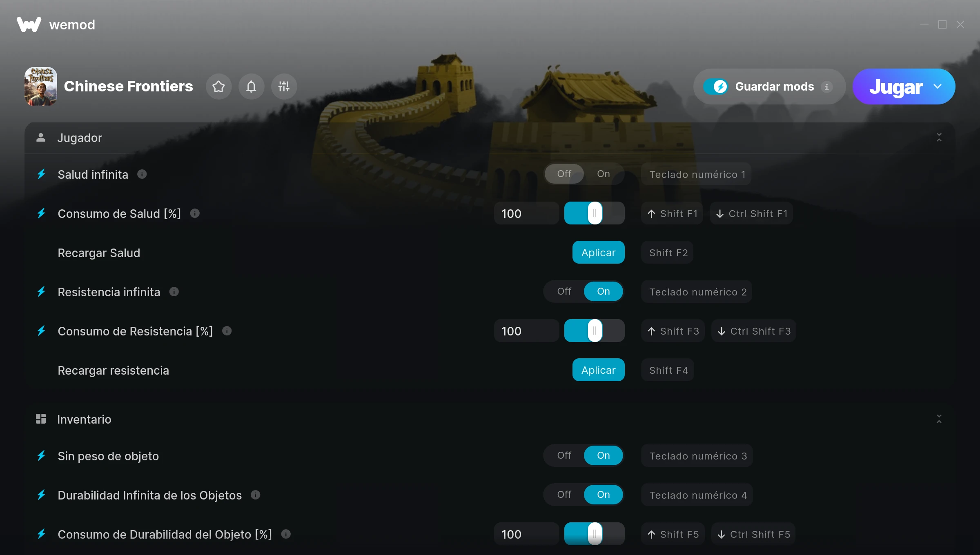Click the Chinese Frontiers game thumbnail
The width and height of the screenshot is (980, 555).
click(x=41, y=87)
